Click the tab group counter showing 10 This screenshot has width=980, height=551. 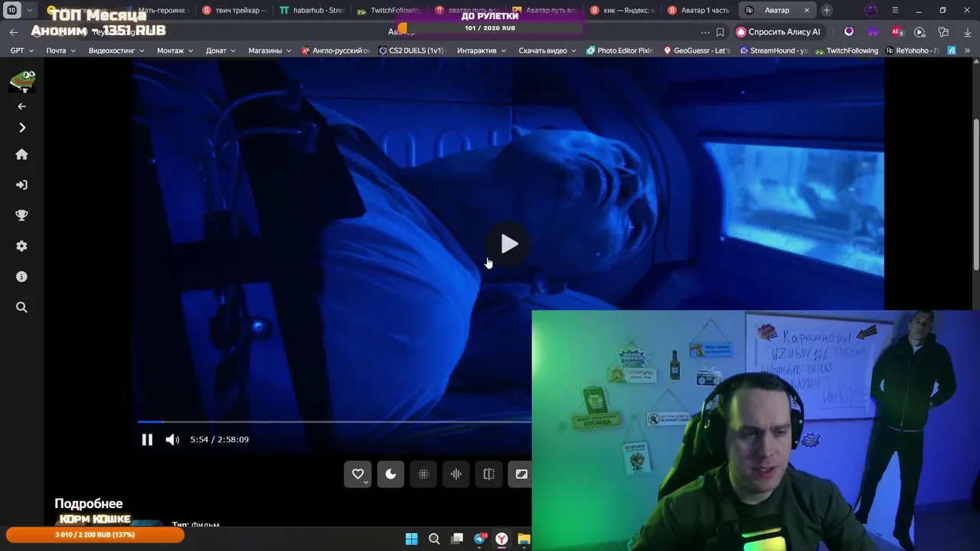pos(11,10)
